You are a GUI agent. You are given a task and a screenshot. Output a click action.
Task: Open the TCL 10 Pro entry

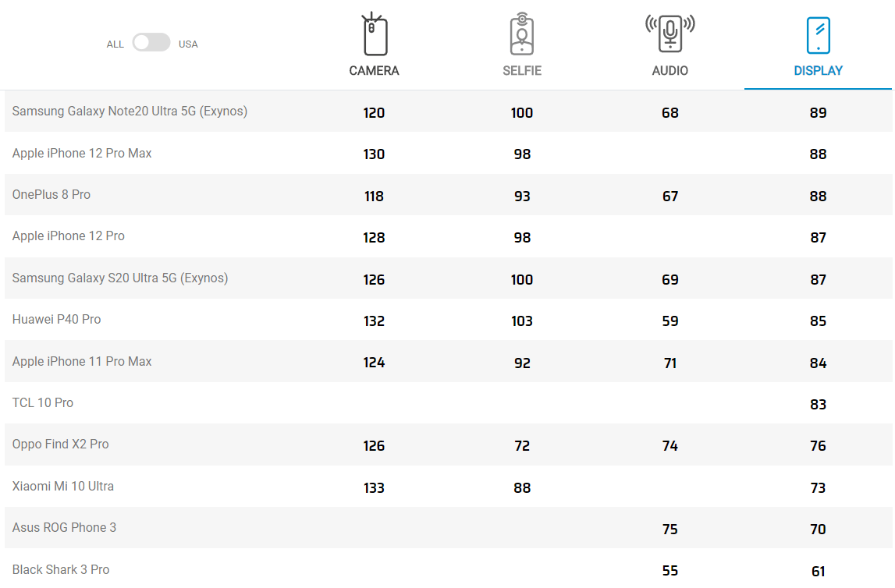[43, 402]
